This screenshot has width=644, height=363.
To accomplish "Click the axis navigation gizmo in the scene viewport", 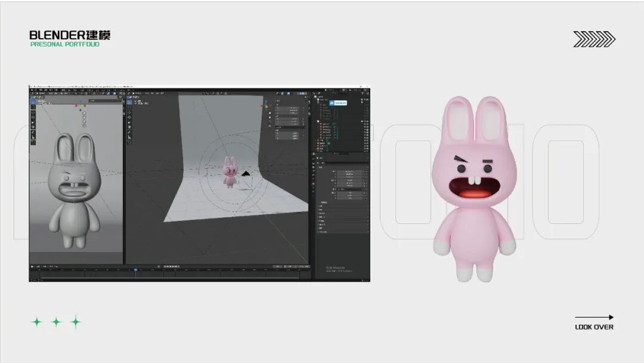I will pos(265,106).
